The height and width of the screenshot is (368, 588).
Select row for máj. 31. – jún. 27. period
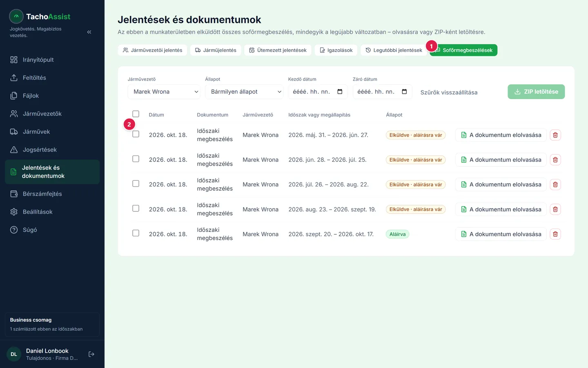click(136, 134)
